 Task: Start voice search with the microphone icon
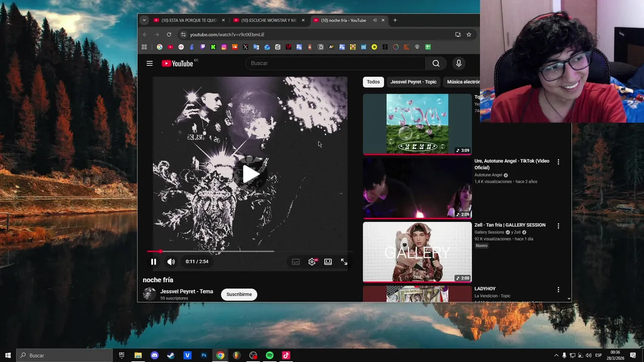pos(458,63)
